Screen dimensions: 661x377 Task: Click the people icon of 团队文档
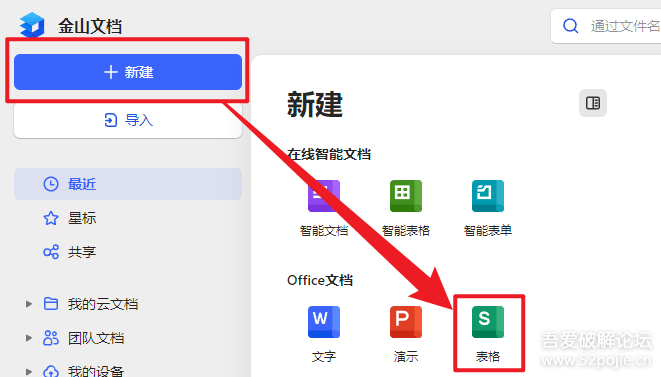[51, 338]
